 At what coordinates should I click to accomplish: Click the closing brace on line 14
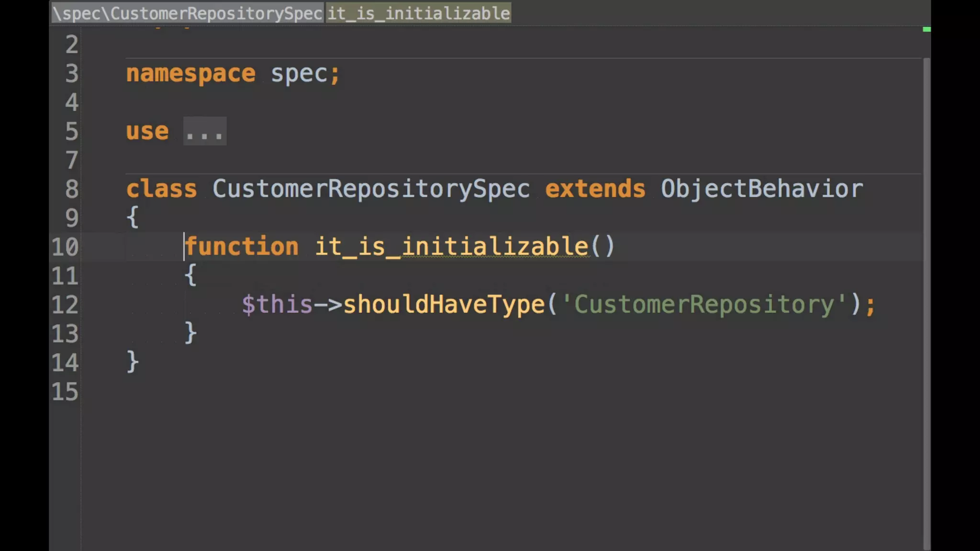(x=133, y=362)
